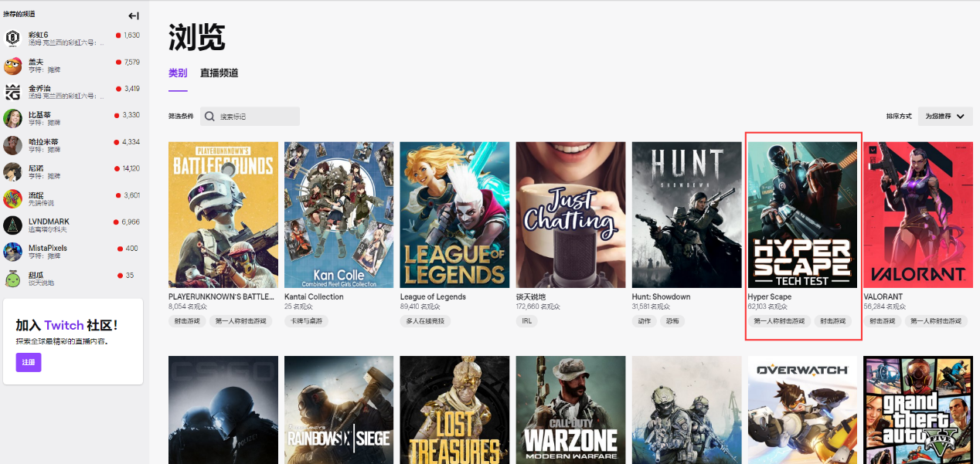Click the IRL tag under 谈天说地
The width and height of the screenshot is (980, 464).
tap(526, 320)
